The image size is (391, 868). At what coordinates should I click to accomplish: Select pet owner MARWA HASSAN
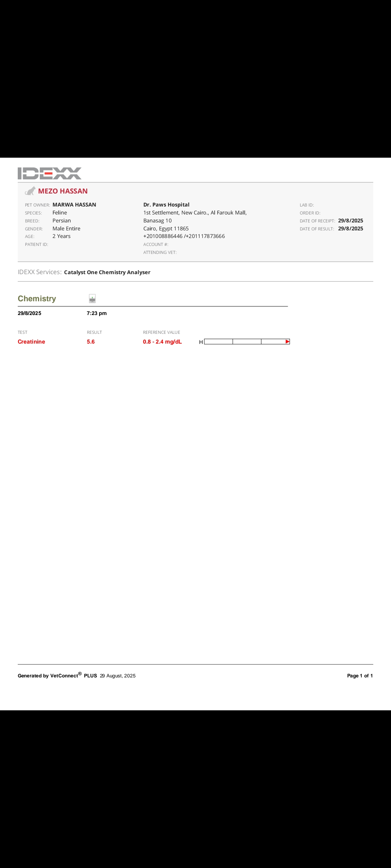coord(74,205)
